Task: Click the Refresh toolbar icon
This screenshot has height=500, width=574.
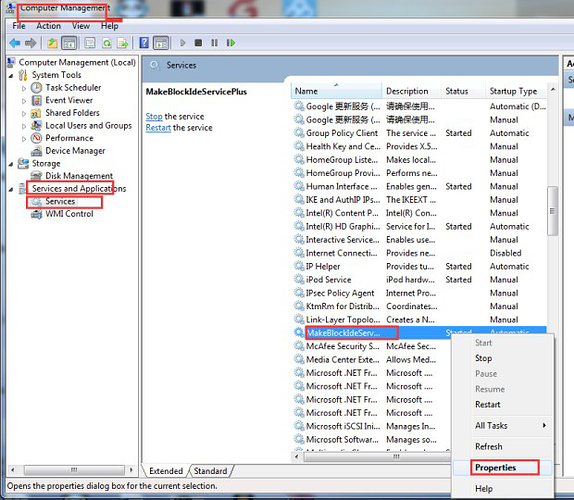Action: tap(107, 43)
